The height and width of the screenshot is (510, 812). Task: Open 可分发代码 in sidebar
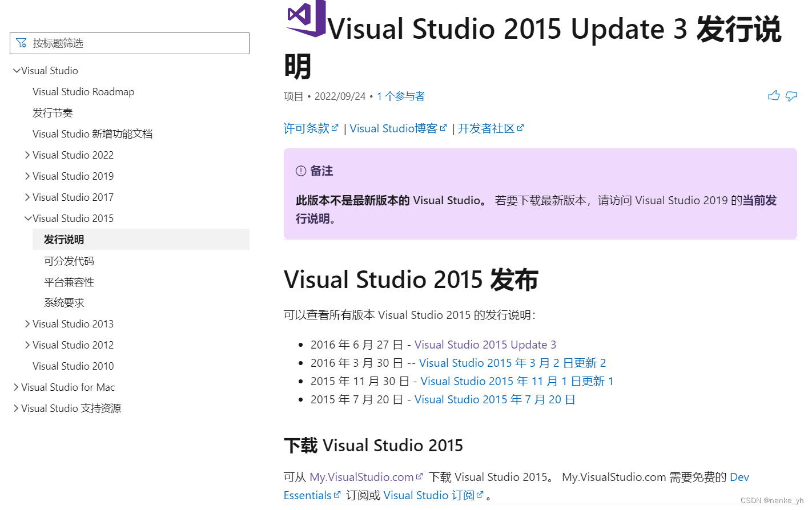click(69, 261)
